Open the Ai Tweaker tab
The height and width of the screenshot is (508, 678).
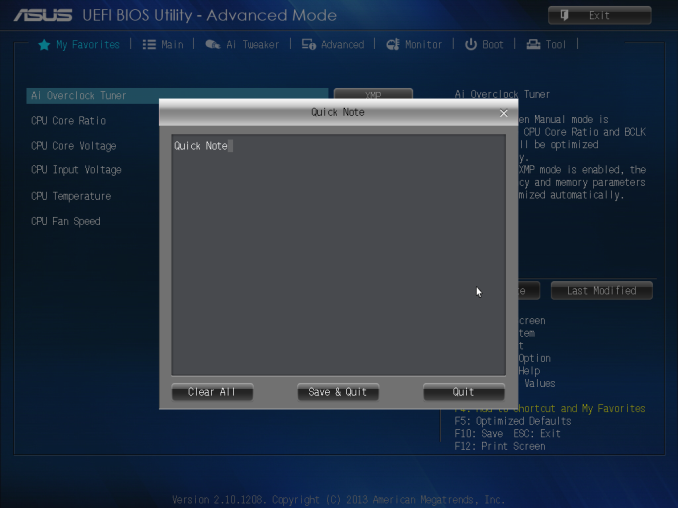[x=242, y=45]
